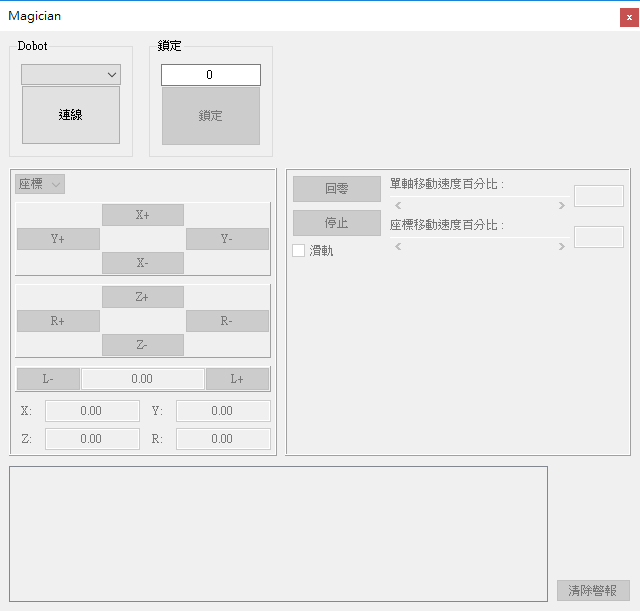The width and height of the screenshot is (640, 611).
Task: Click the 單軸移動速度百分比 value box
Action: (x=599, y=196)
